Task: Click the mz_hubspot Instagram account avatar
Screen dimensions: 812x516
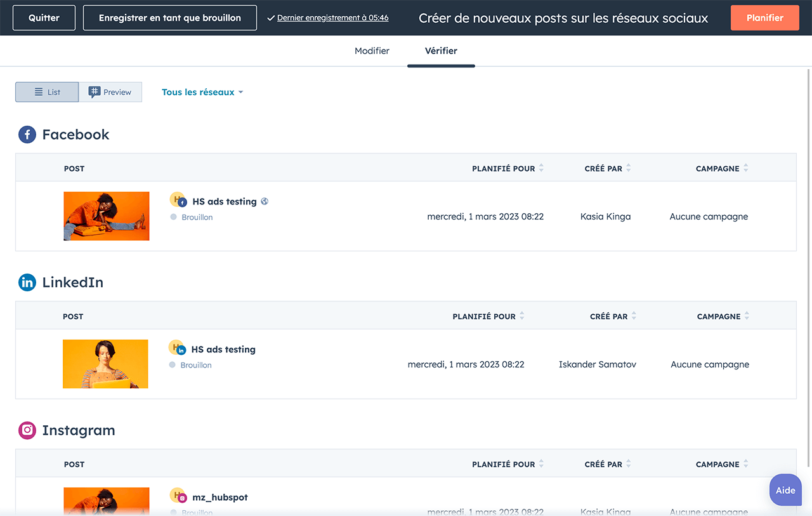Action: [178, 496]
